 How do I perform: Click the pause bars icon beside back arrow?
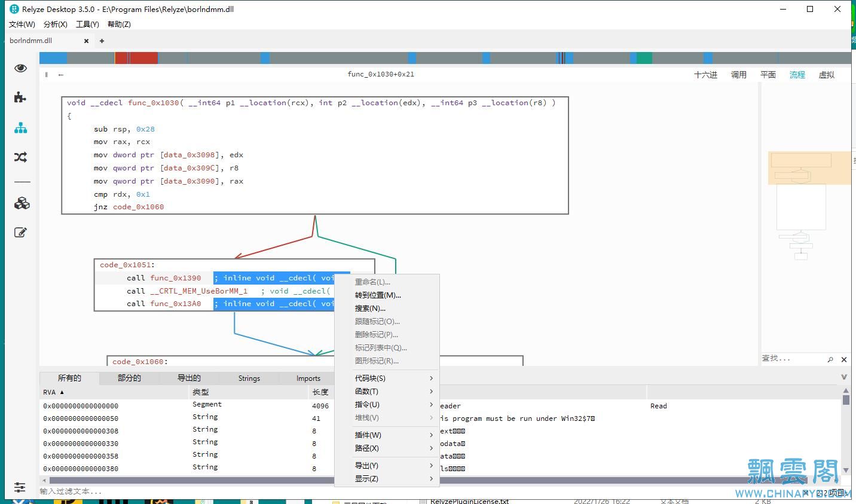pyautogui.click(x=47, y=75)
